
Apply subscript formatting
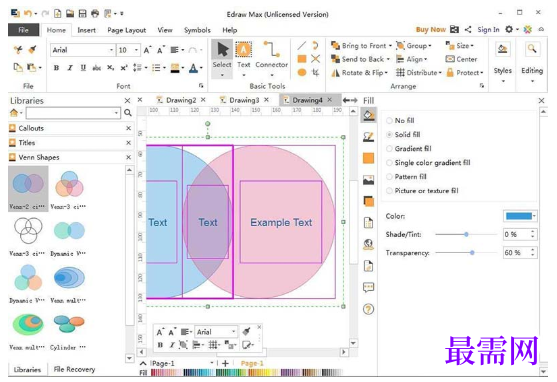110,68
